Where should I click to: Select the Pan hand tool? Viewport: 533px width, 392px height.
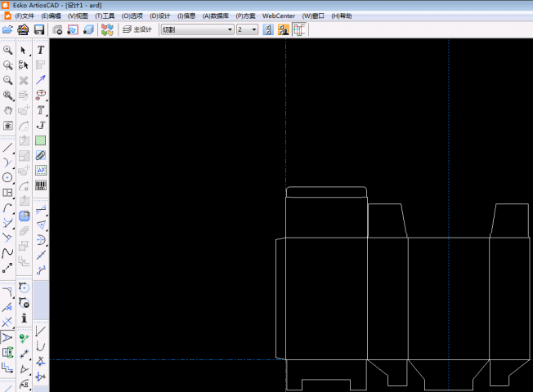point(8,110)
